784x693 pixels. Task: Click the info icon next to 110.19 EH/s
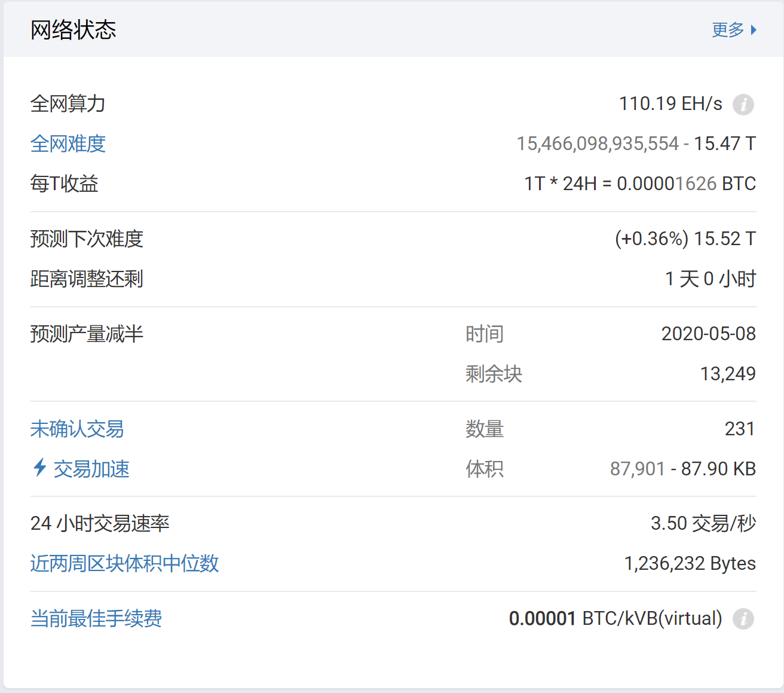743,105
